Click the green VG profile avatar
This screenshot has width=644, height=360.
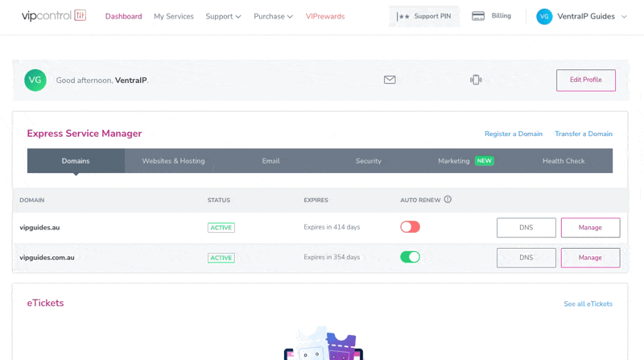[35, 81]
